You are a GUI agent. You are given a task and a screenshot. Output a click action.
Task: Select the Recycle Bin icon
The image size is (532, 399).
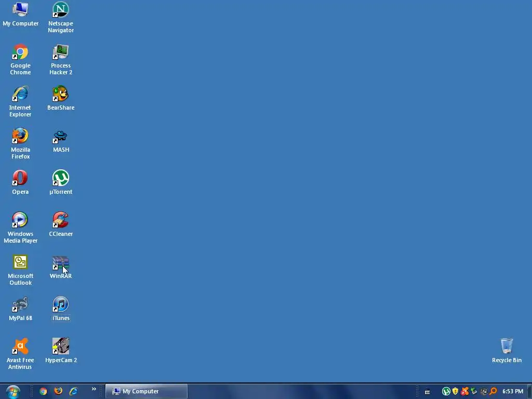coord(507,351)
